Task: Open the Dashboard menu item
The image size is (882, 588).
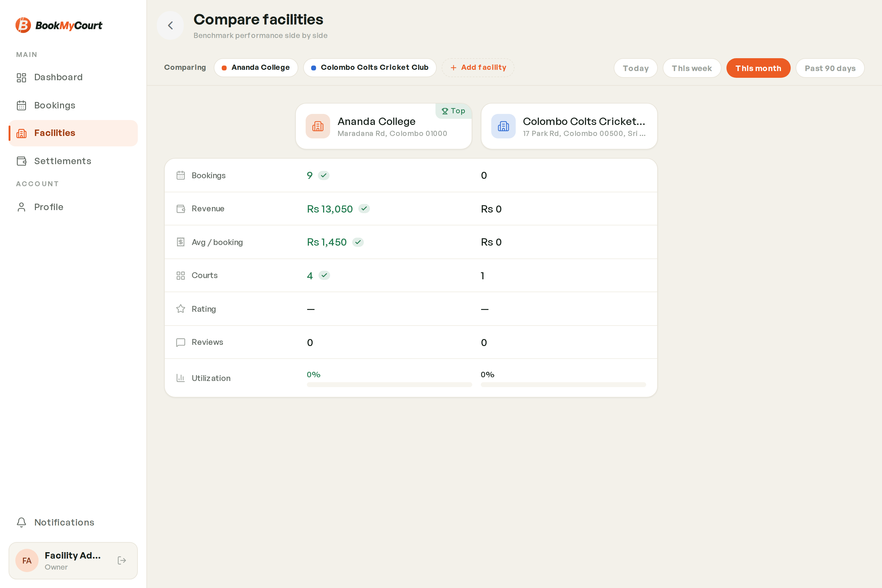Action: [73, 77]
